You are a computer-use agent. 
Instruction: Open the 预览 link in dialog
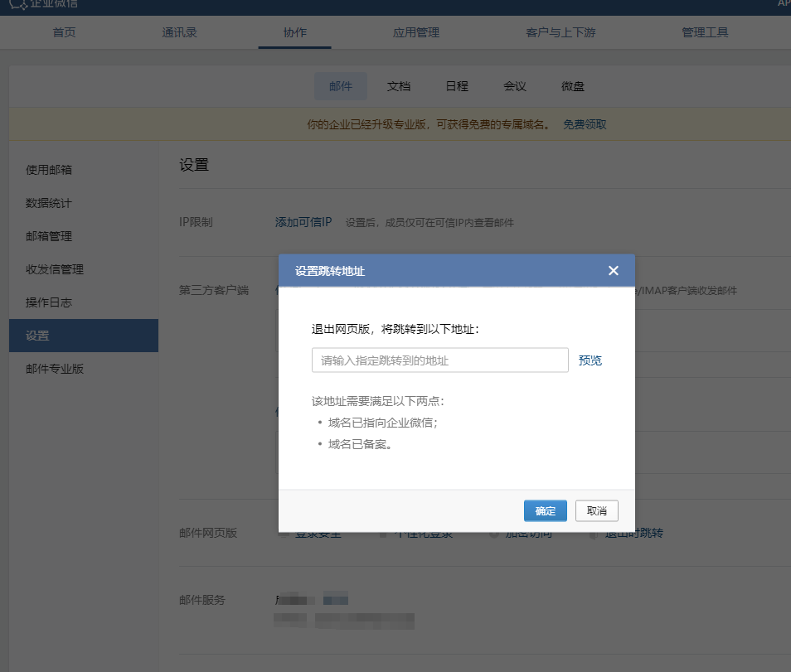tap(590, 360)
